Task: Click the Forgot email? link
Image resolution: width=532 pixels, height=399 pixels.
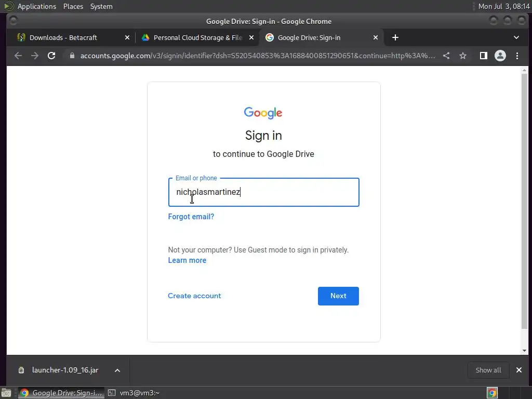Action: (191, 217)
